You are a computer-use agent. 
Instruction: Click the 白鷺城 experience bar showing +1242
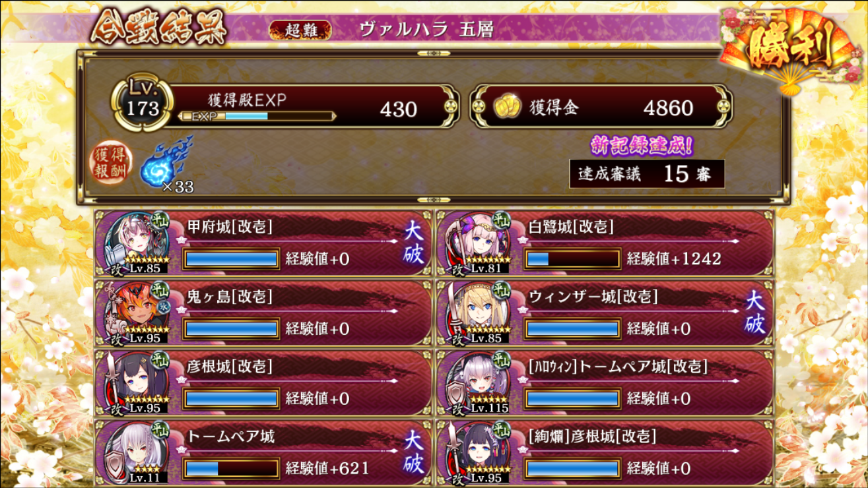[x=573, y=259]
